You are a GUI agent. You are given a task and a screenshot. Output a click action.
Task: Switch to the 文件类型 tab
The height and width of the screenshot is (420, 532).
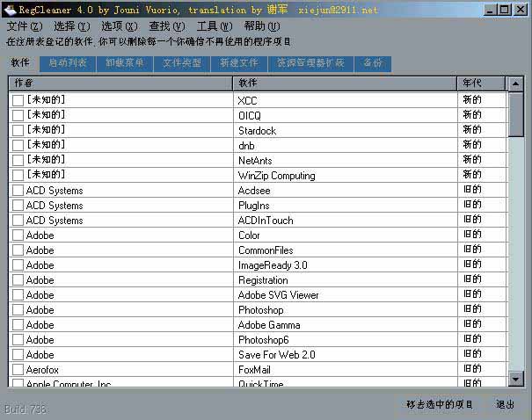coord(182,63)
